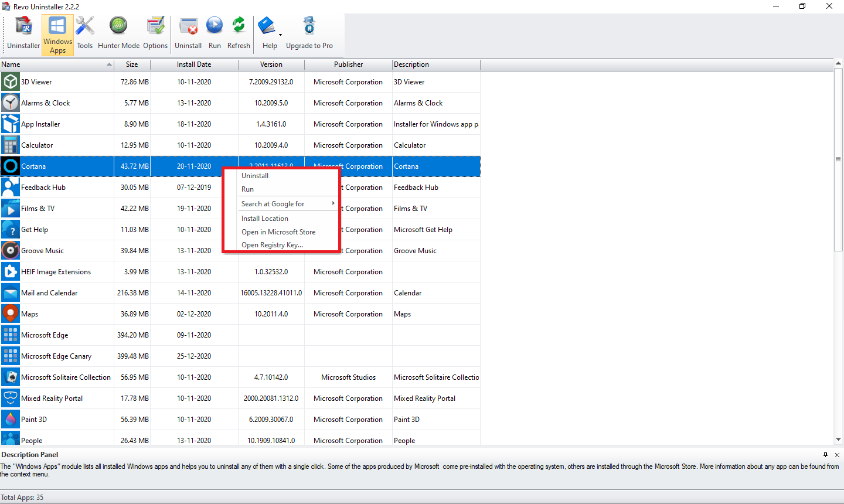This screenshot has height=504, width=844.
Task: Click install date 18-11-2020
Action: pyautogui.click(x=194, y=124)
